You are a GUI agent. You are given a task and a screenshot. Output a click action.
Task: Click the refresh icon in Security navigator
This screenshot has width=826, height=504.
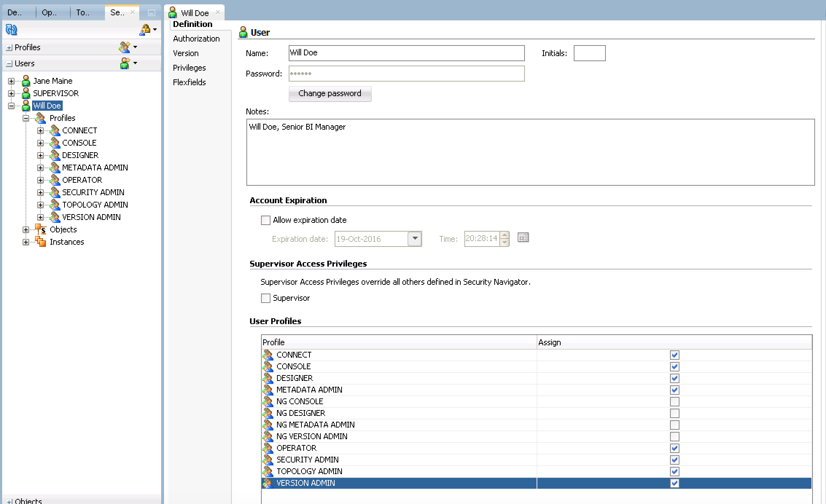pyautogui.click(x=11, y=29)
